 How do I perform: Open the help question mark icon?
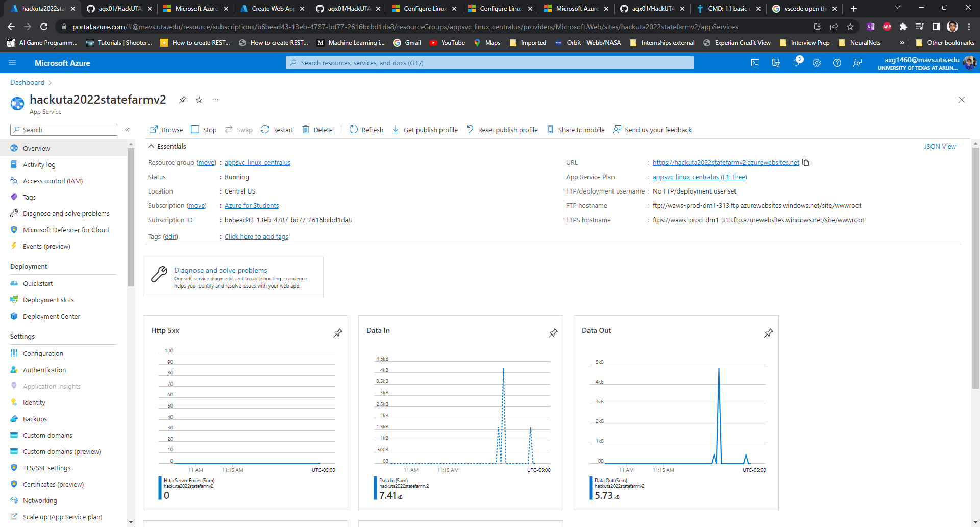click(x=837, y=63)
